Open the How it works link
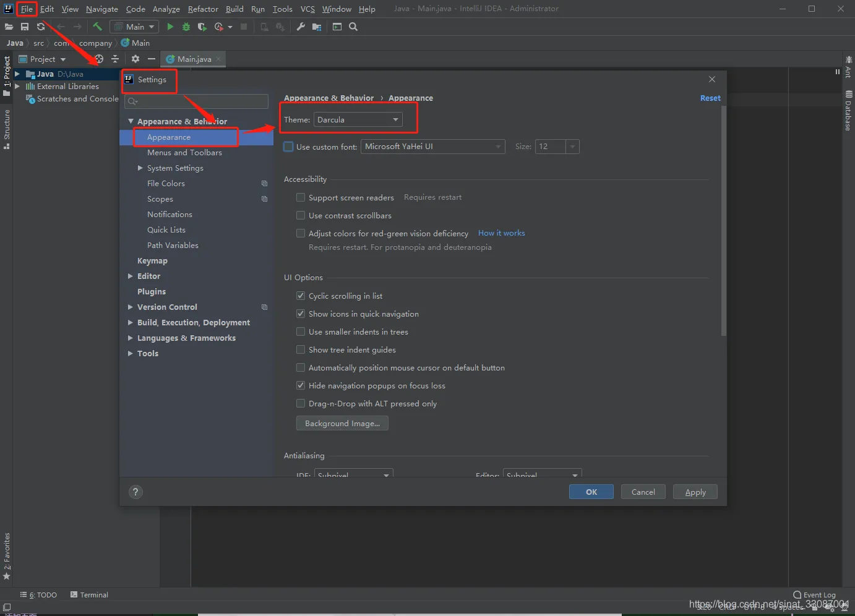 502,233
